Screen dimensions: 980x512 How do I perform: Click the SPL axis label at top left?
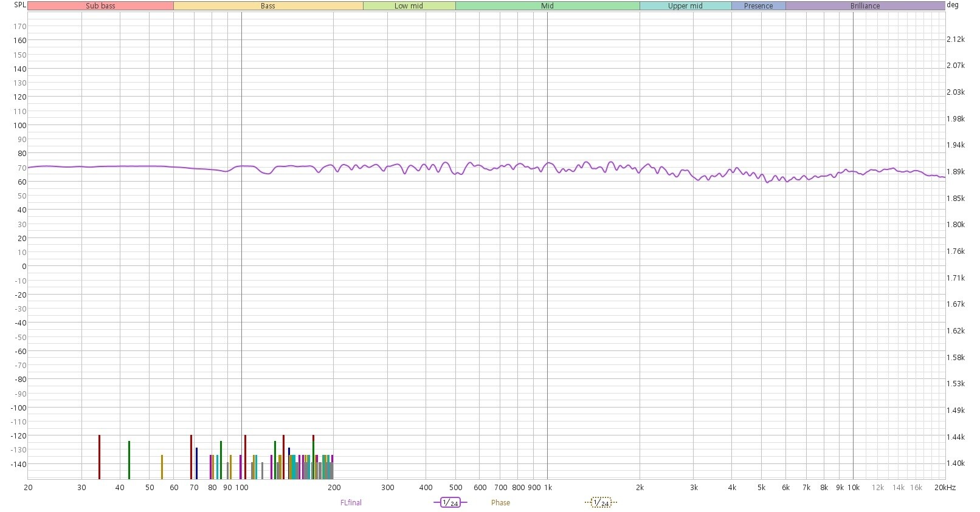20,5
